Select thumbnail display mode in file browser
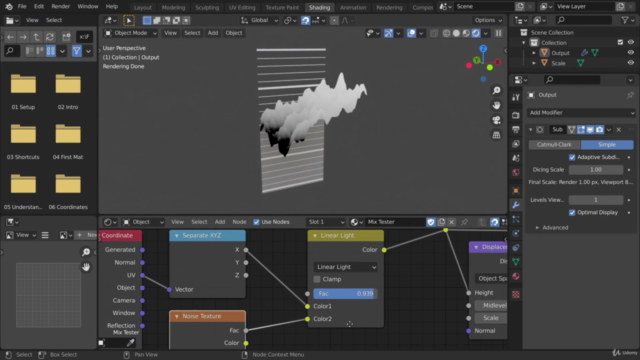Viewport: 640px width, 360px height. [x=51, y=51]
